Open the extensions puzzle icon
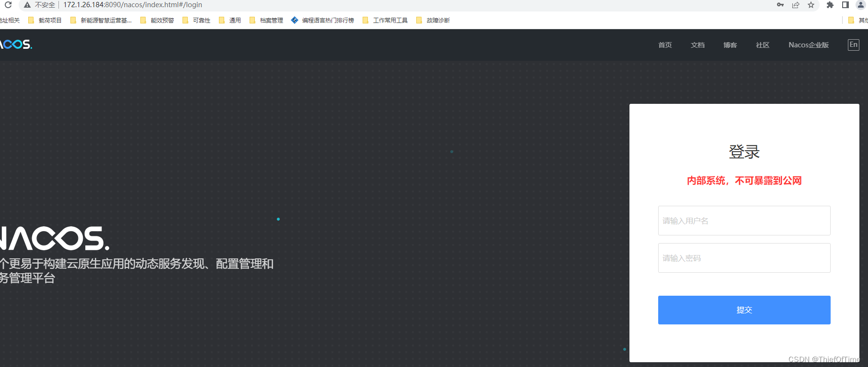Image resolution: width=868 pixels, height=367 pixels. tap(830, 5)
